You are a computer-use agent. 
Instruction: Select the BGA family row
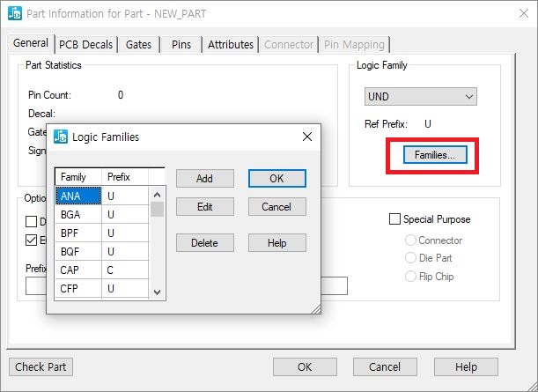[x=79, y=214]
